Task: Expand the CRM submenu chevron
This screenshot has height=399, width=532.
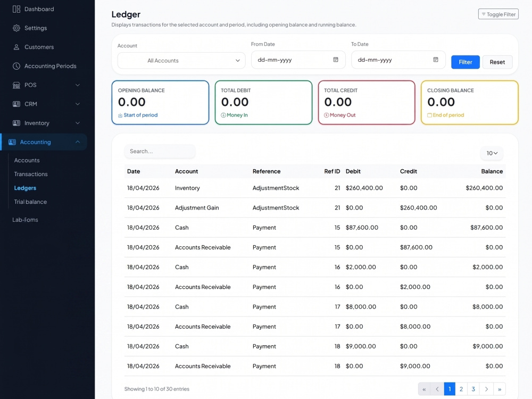Action: [x=78, y=104]
